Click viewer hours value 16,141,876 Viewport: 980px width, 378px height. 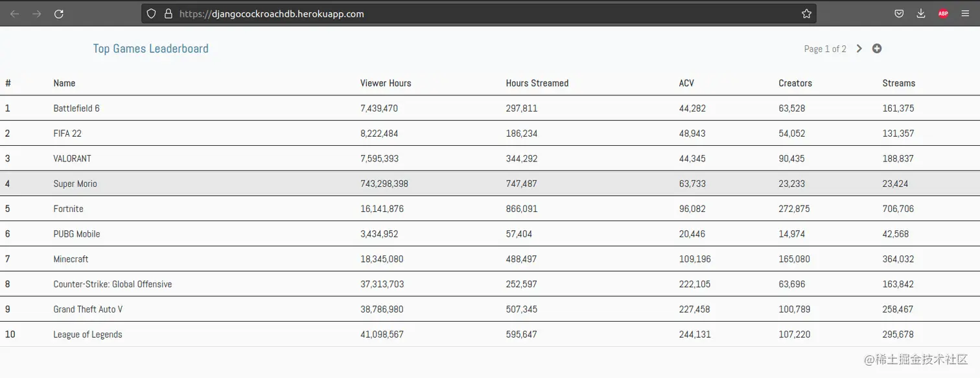click(x=382, y=209)
